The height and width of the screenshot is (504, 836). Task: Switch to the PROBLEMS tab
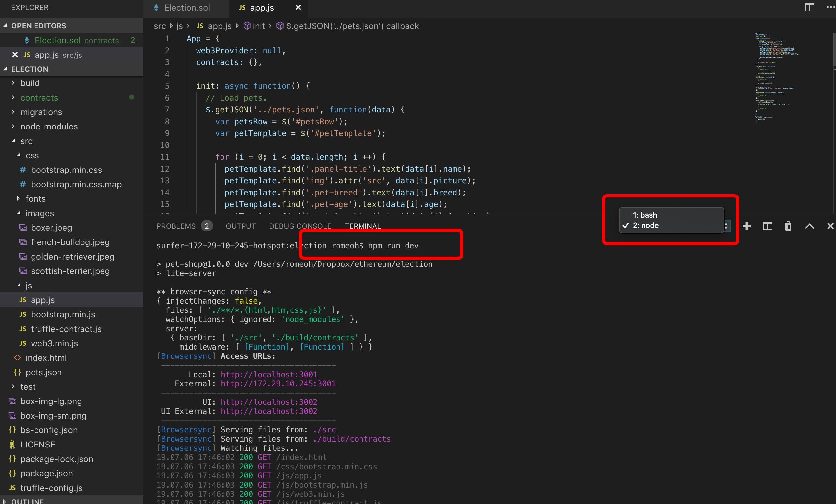176,226
